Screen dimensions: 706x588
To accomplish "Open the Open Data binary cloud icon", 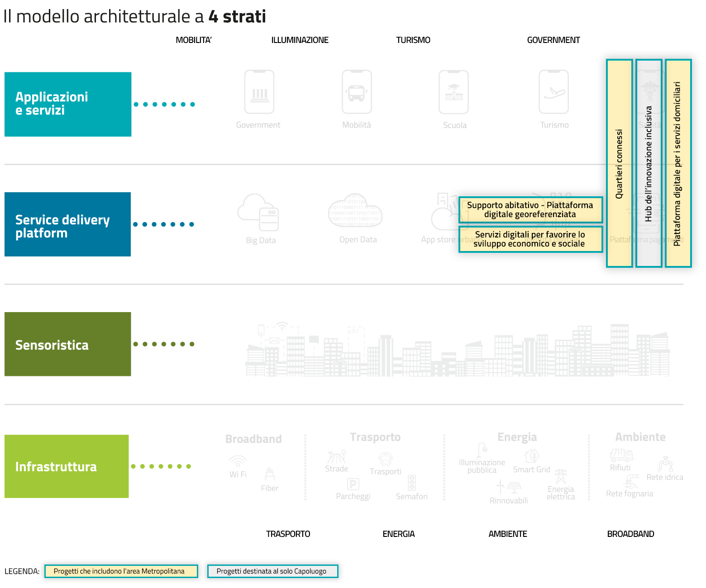I will (355, 211).
